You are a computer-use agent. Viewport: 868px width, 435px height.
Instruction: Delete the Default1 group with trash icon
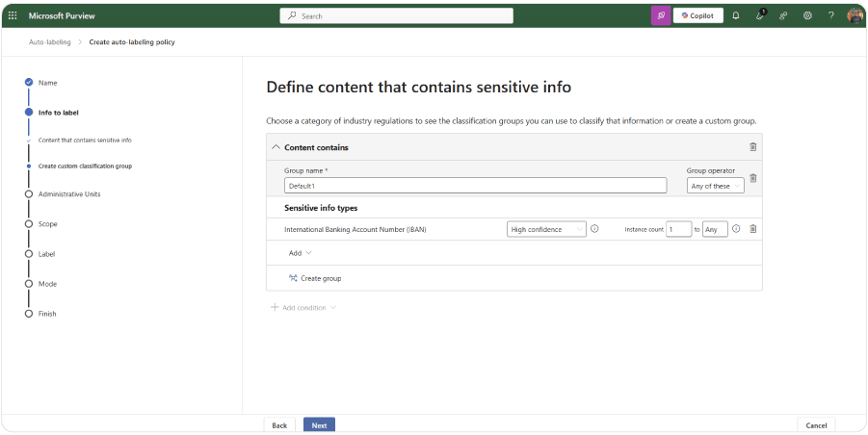[752, 178]
